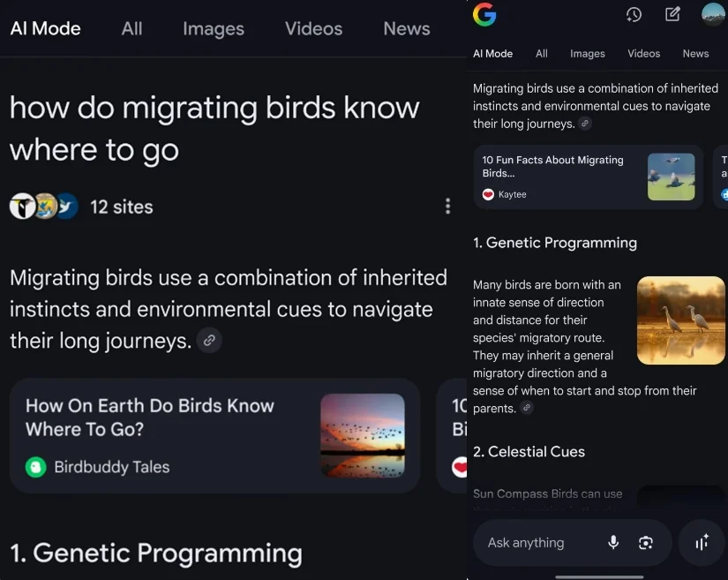
Task: Open the cranes at sunset image
Action: (680, 320)
